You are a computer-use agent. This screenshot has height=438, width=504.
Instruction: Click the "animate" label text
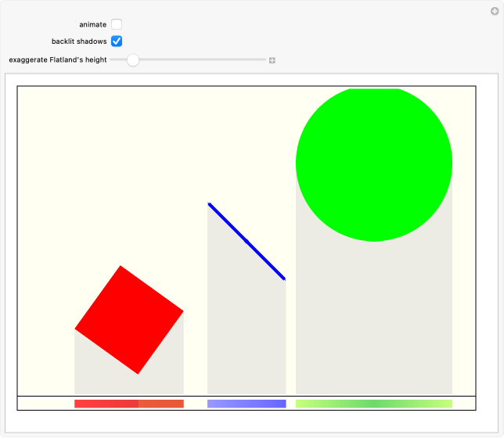click(92, 25)
